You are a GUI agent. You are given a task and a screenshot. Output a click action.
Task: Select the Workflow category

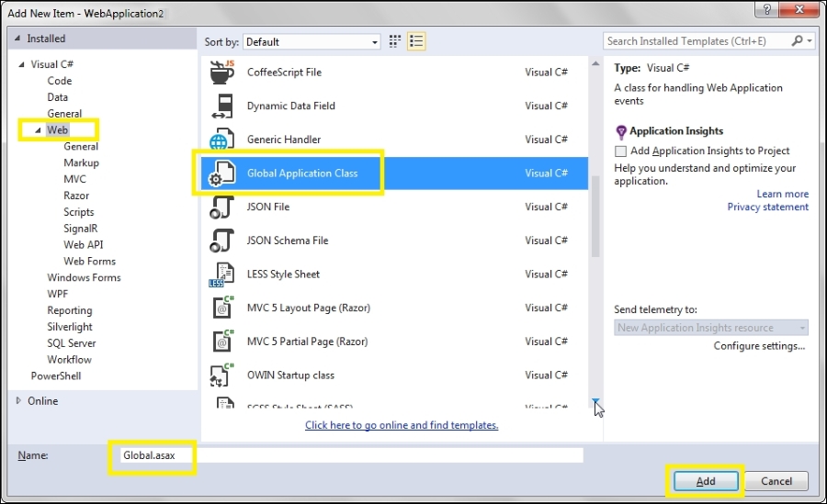pyautogui.click(x=70, y=359)
